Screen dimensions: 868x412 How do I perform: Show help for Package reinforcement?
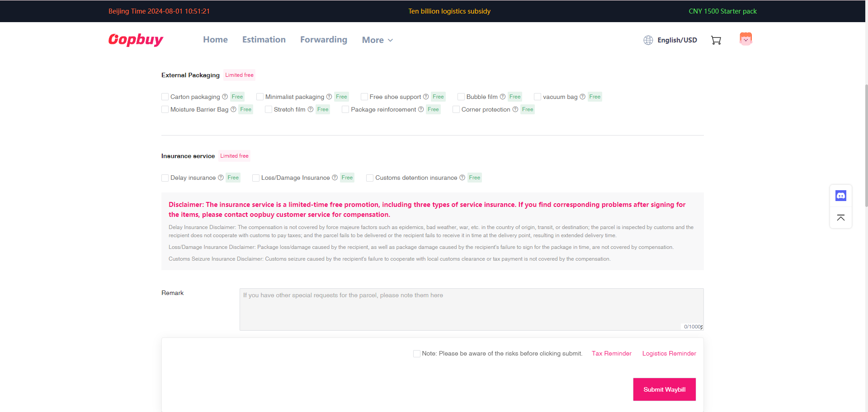point(421,109)
